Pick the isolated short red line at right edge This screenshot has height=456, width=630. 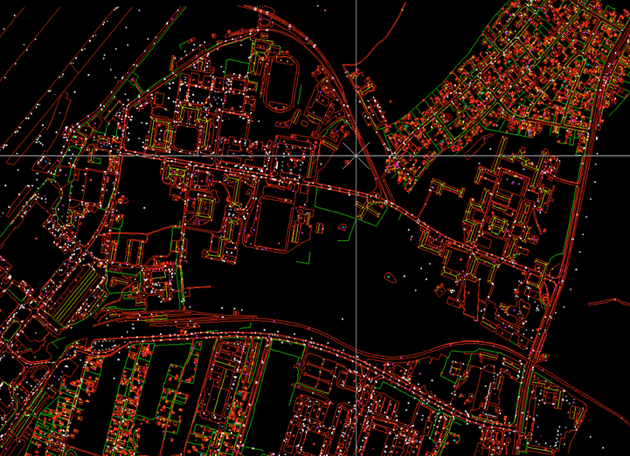point(608,301)
